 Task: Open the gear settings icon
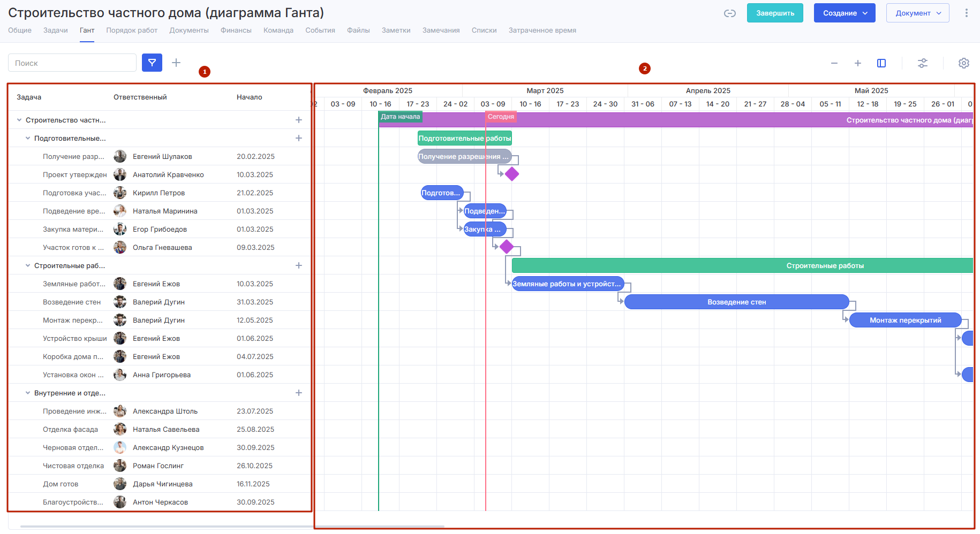click(x=964, y=63)
